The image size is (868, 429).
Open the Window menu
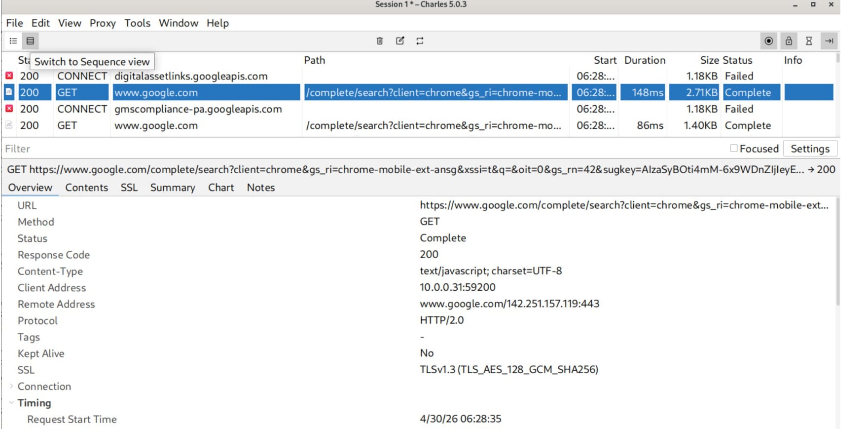click(x=179, y=23)
